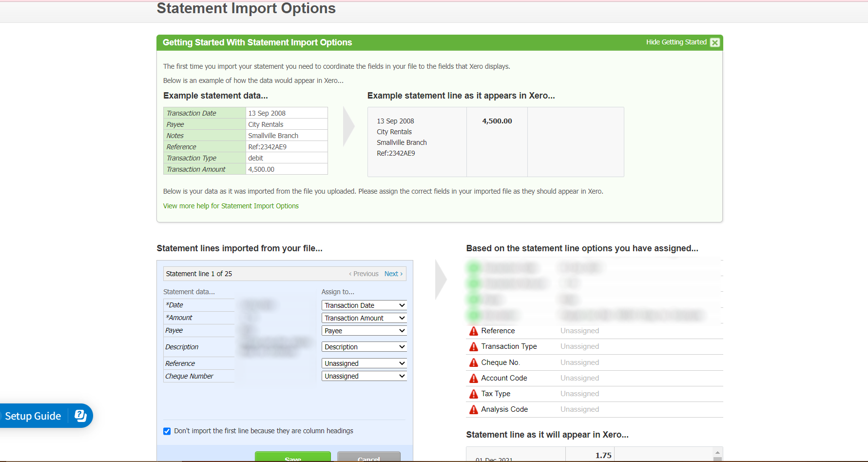Click the 'Smallville Branch' example table cell
Image resolution: width=868 pixels, height=462 pixels.
point(287,136)
